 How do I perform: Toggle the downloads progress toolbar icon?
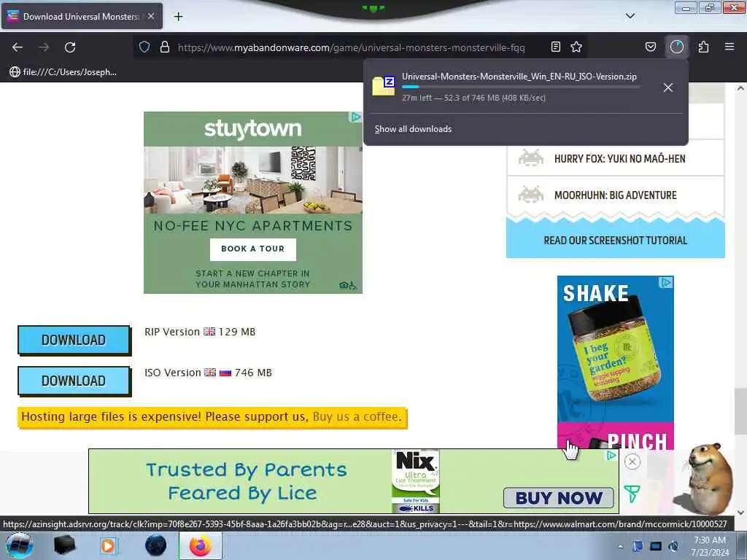pos(677,47)
